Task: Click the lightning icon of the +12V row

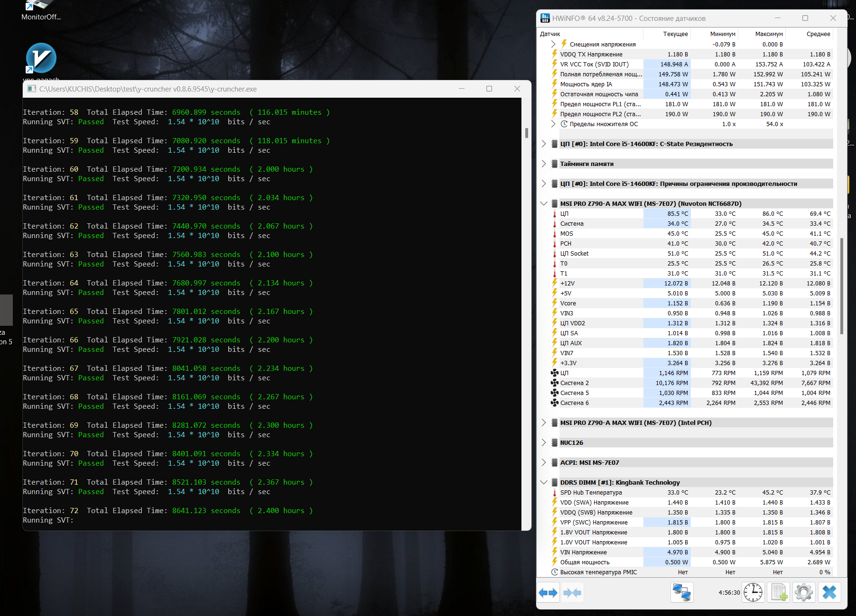Action: pyautogui.click(x=554, y=283)
